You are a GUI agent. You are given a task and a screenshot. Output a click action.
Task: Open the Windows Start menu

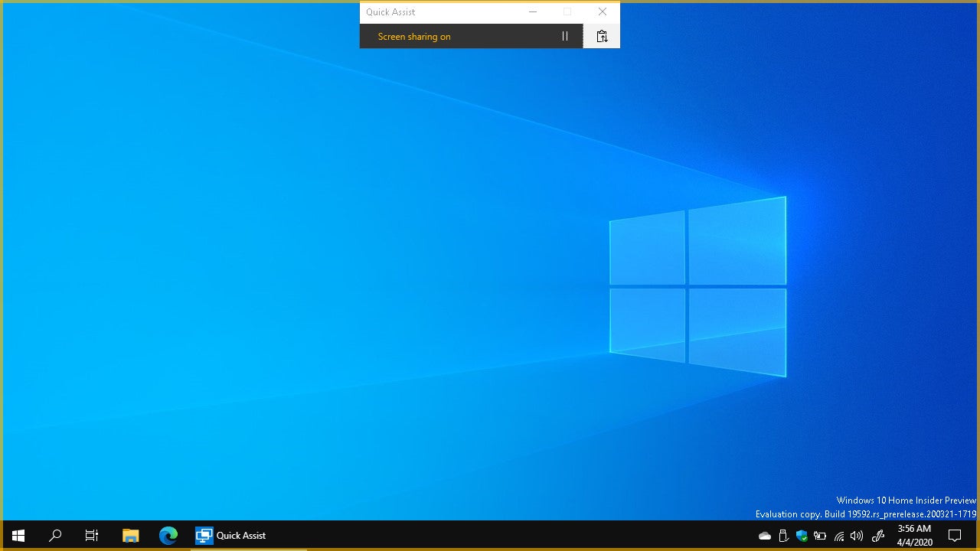point(18,536)
